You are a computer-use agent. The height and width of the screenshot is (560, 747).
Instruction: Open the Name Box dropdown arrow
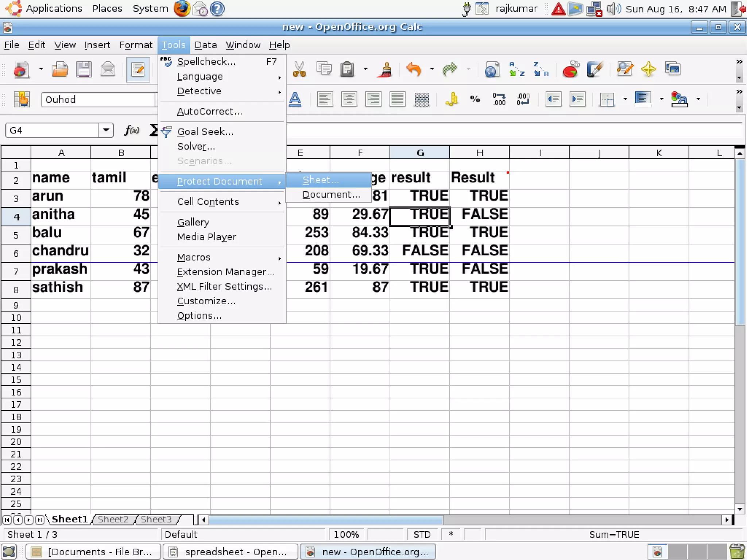coord(106,130)
